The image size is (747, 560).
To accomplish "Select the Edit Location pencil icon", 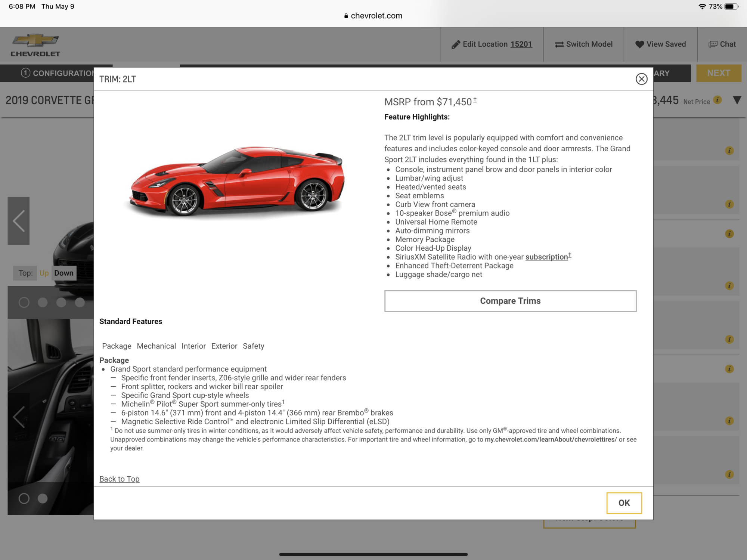I will (455, 44).
